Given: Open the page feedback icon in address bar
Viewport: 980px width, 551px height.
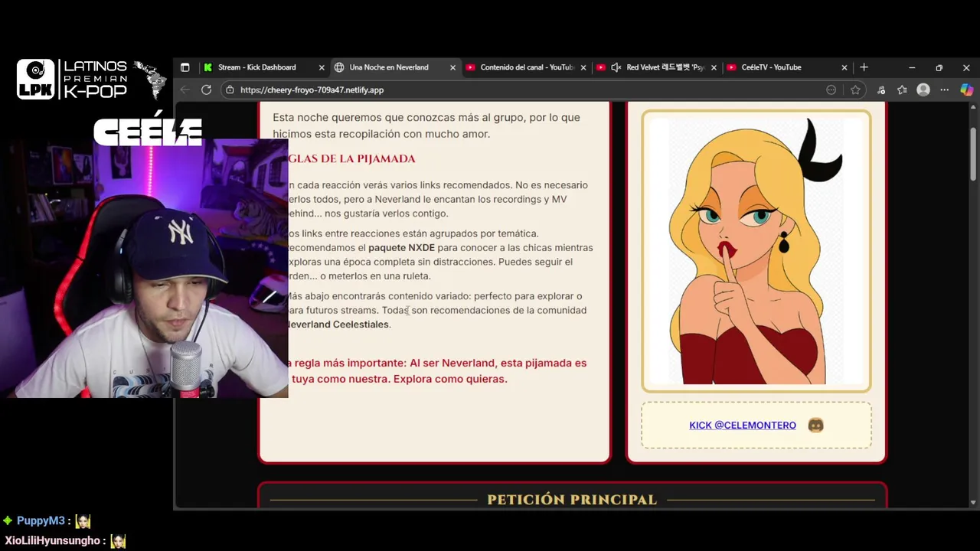Looking at the screenshot, I should click(831, 90).
